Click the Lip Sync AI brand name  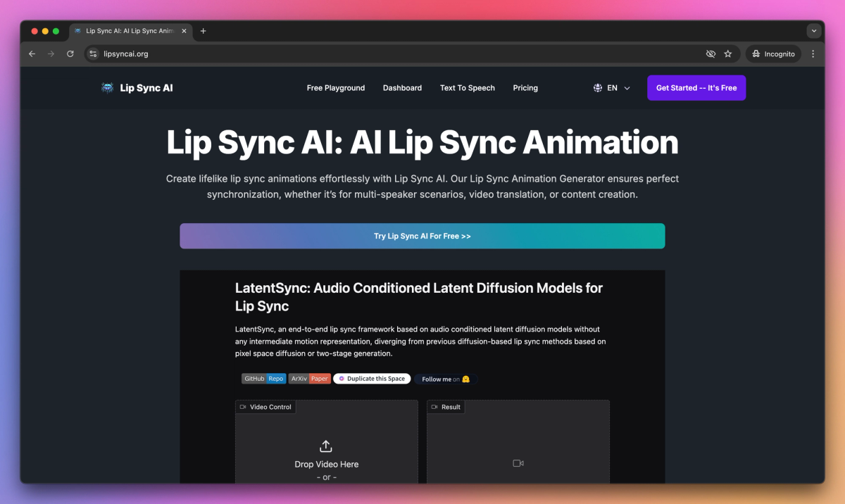click(146, 88)
